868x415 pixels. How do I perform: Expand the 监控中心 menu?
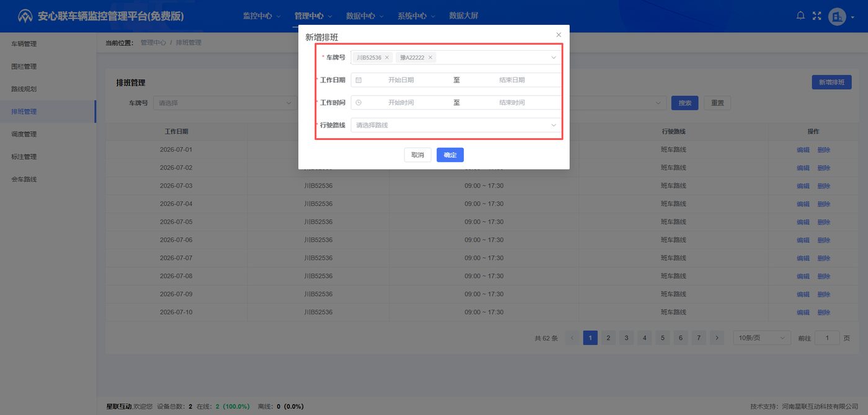point(262,16)
